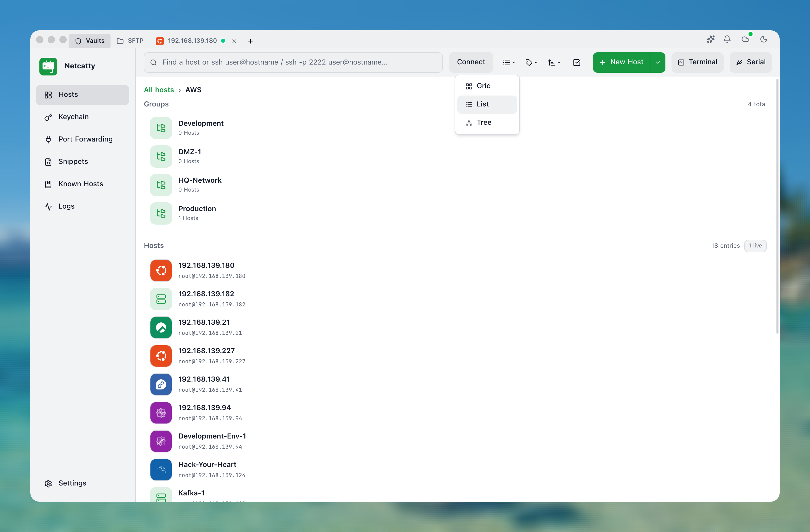Image resolution: width=810 pixels, height=532 pixels.
Task: Open the sort order dropdown
Action: [x=554, y=62]
